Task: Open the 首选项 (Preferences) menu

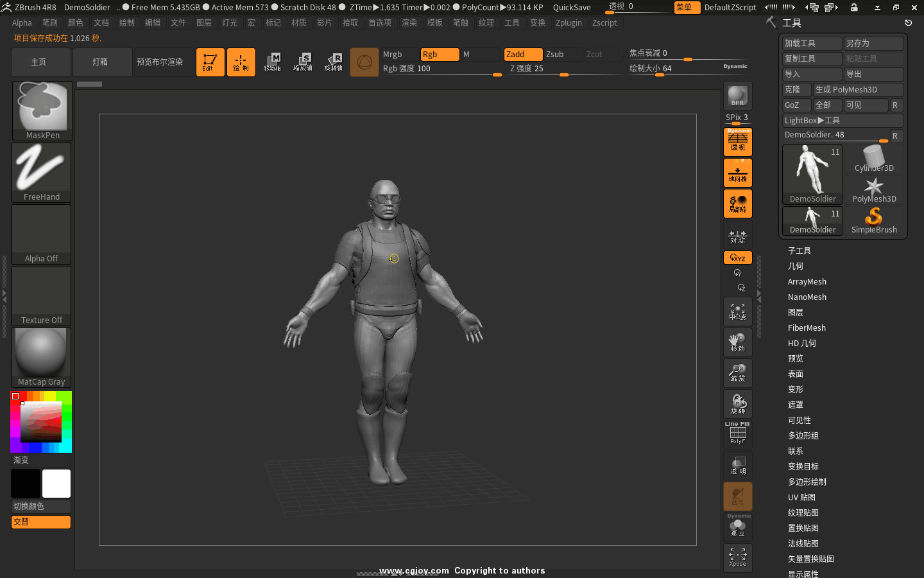Action: tap(380, 22)
